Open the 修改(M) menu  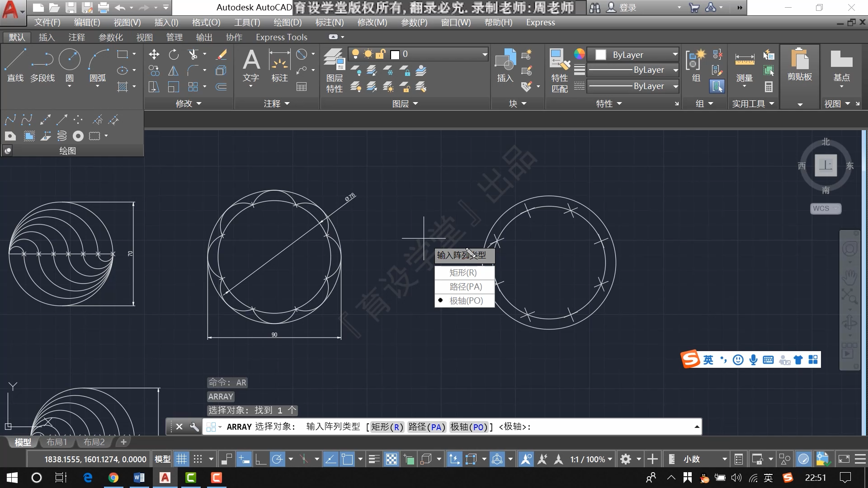[x=372, y=23]
